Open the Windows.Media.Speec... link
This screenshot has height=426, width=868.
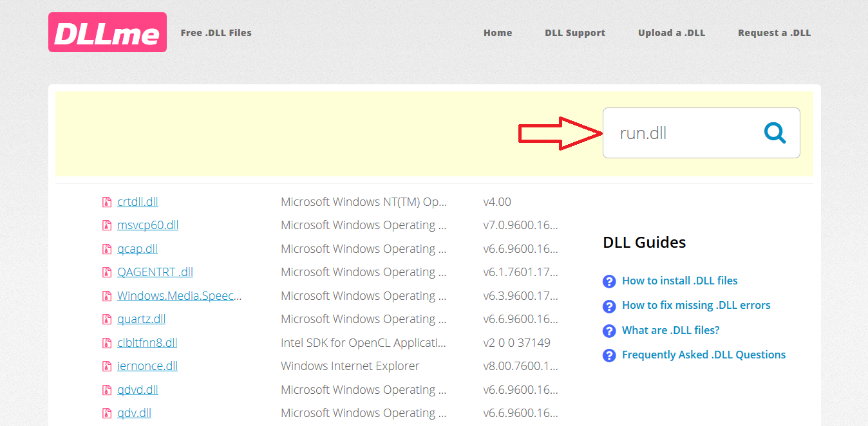click(179, 295)
